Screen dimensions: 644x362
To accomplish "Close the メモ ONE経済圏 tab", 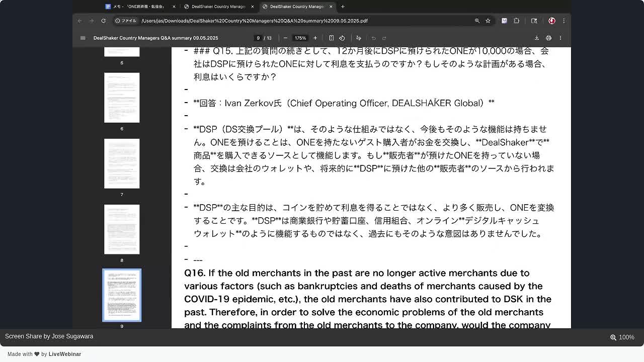I will pyautogui.click(x=174, y=7).
